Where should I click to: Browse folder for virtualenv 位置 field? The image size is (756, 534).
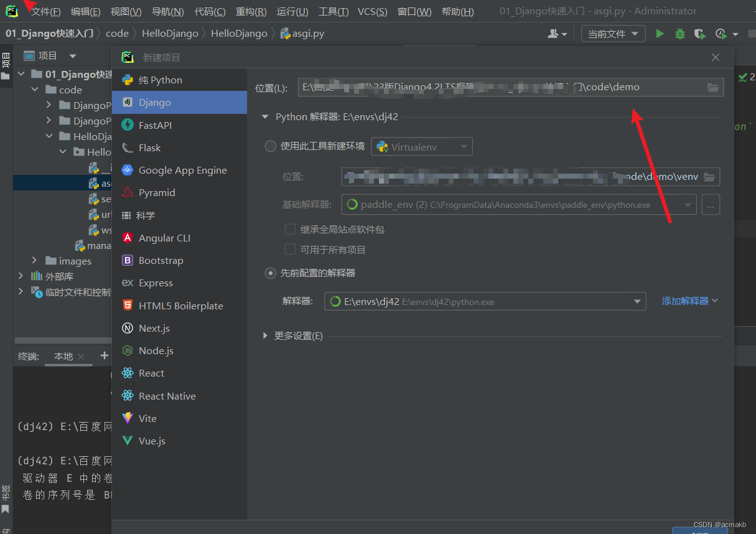point(709,177)
